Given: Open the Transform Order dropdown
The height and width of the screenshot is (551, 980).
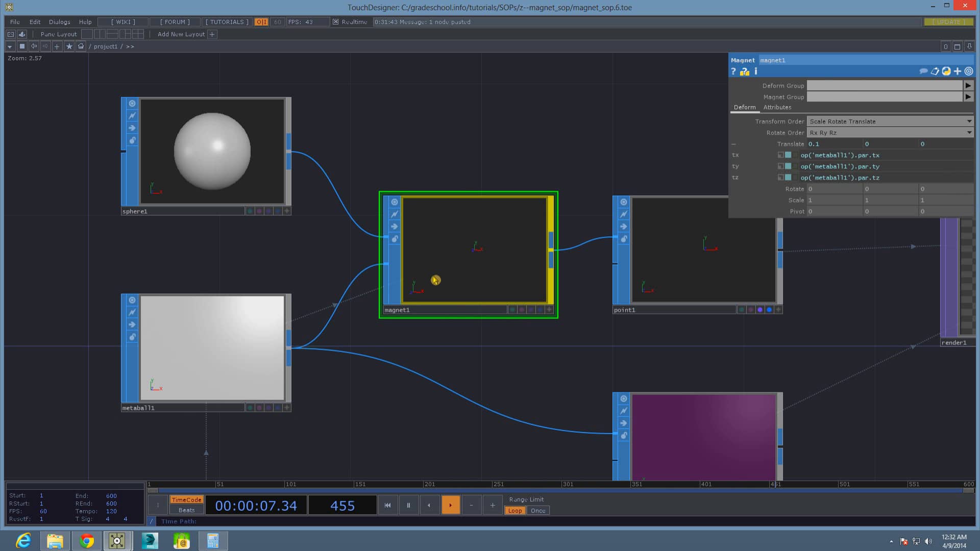Looking at the screenshot, I should tap(969, 121).
